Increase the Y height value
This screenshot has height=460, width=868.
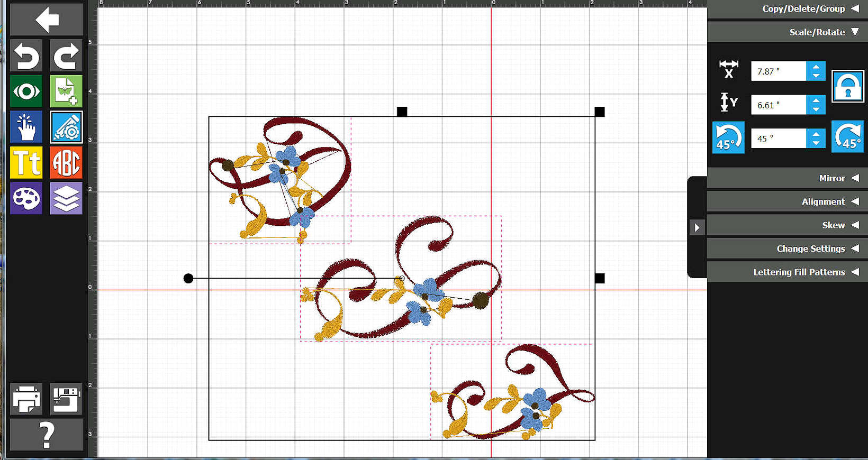point(816,100)
